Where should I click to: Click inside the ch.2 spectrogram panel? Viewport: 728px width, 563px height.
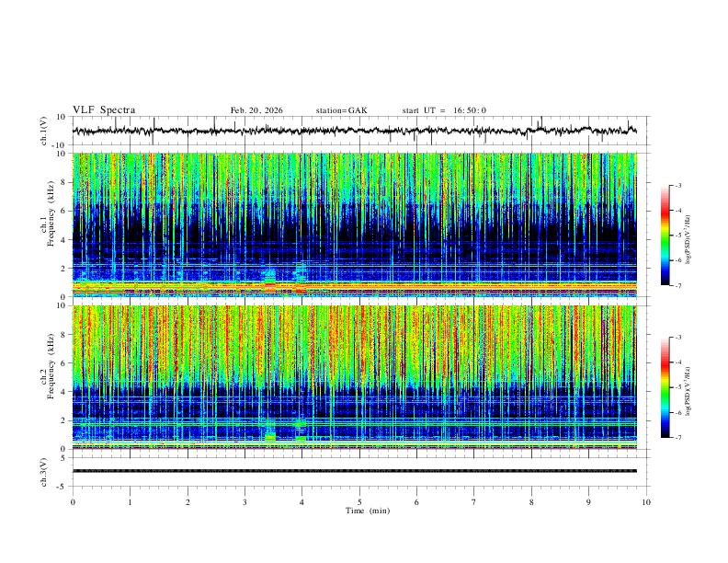354,377
